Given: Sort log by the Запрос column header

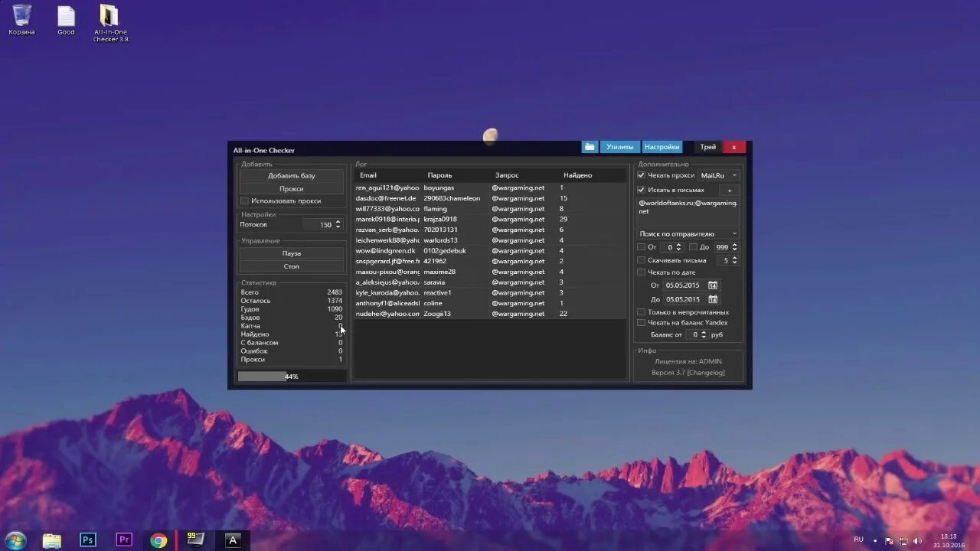Looking at the screenshot, I should pyautogui.click(x=507, y=175).
